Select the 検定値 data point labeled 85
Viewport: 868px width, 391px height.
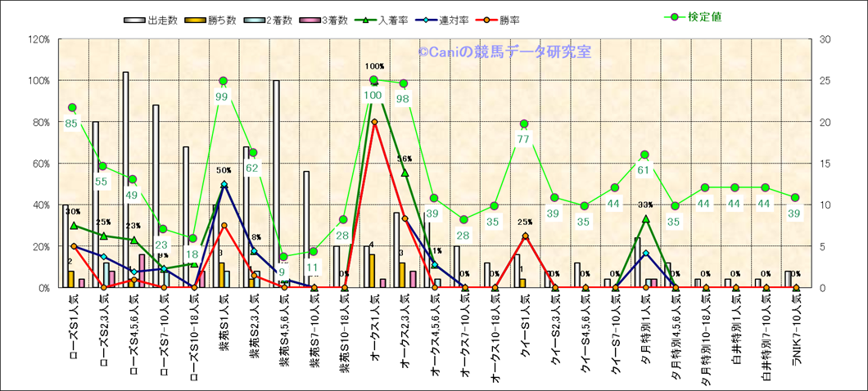[x=72, y=108]
